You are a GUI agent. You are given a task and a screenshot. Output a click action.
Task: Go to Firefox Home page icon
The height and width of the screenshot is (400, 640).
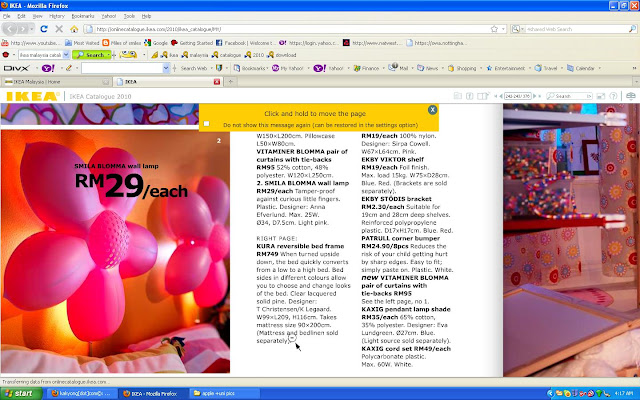(x=74, y=29)
